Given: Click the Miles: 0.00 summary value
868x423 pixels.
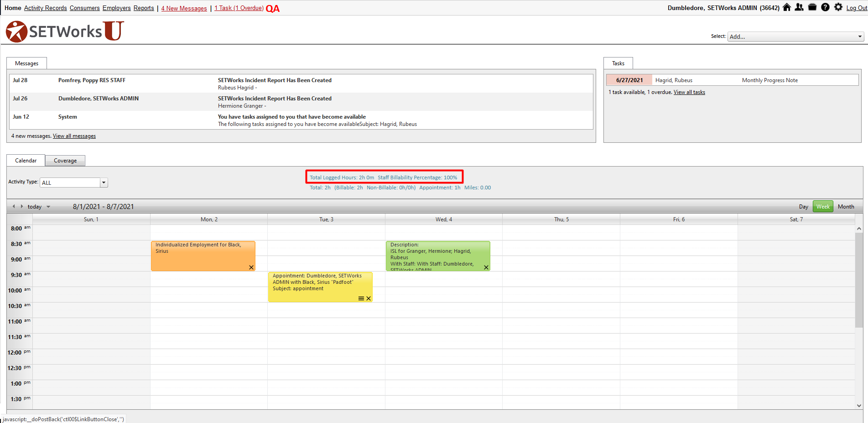Looking at the screenshot, I should [478, 188].
